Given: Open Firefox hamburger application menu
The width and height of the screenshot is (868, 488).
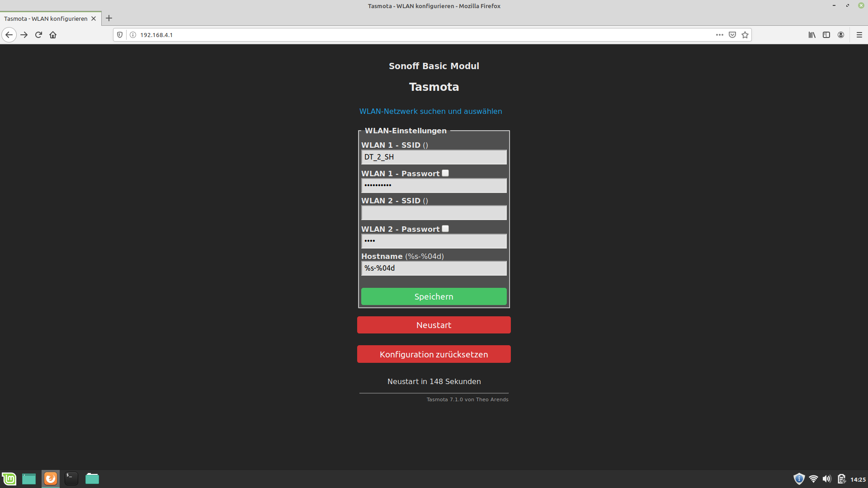Looking at the screenshot, I should [x=859, y=35].
